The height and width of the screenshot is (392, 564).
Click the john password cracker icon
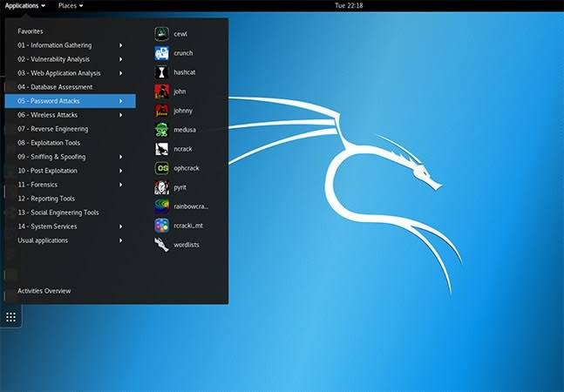click(162, 91)
